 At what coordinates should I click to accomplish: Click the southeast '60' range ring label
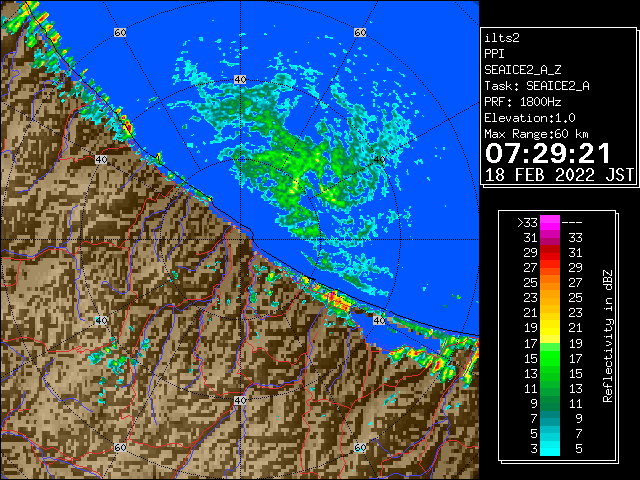coord(360,447)
